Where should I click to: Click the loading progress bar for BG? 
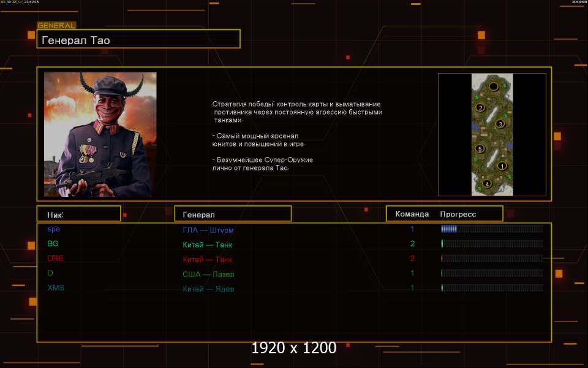(492, 243)
